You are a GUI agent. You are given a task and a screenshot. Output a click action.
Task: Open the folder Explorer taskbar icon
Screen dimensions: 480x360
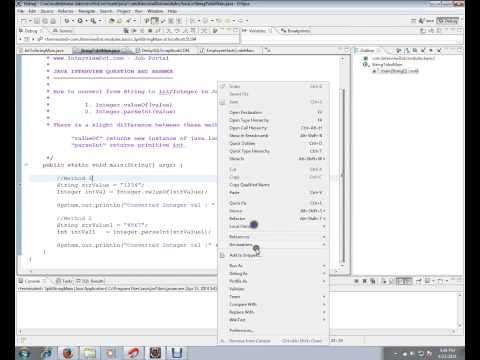click(x=89, y=353)
